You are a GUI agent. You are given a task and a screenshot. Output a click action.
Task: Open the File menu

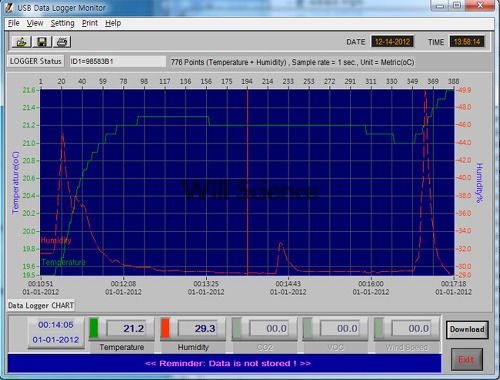pos(14,23)
